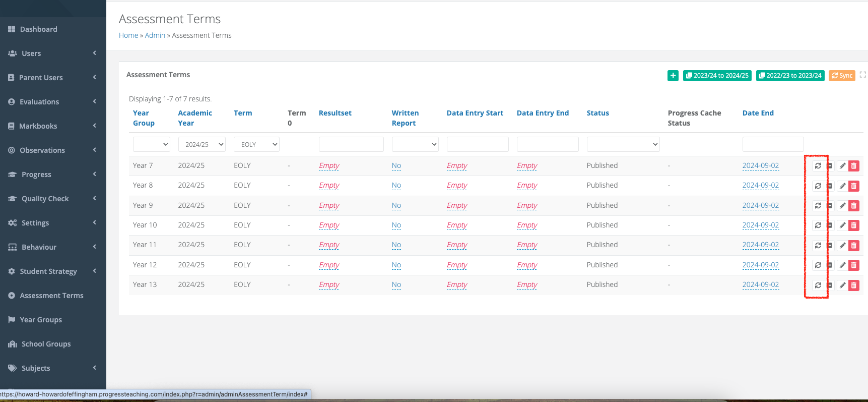Delete the Year 11 assessment term

(854, 246)
